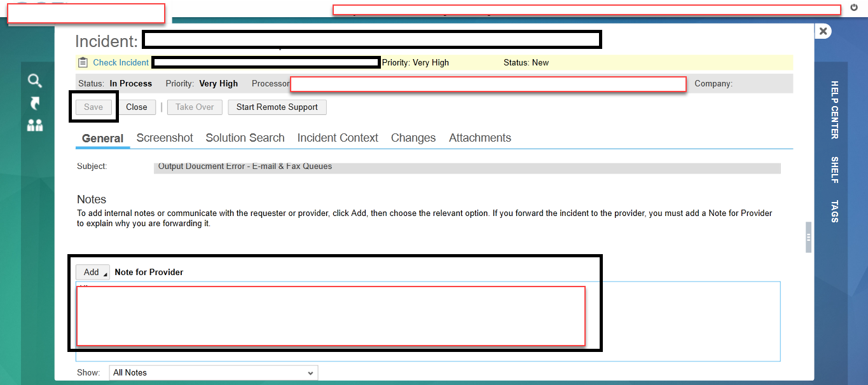Open the Incident Context tab
Screen dimensions: 868x385
[338, 138]
